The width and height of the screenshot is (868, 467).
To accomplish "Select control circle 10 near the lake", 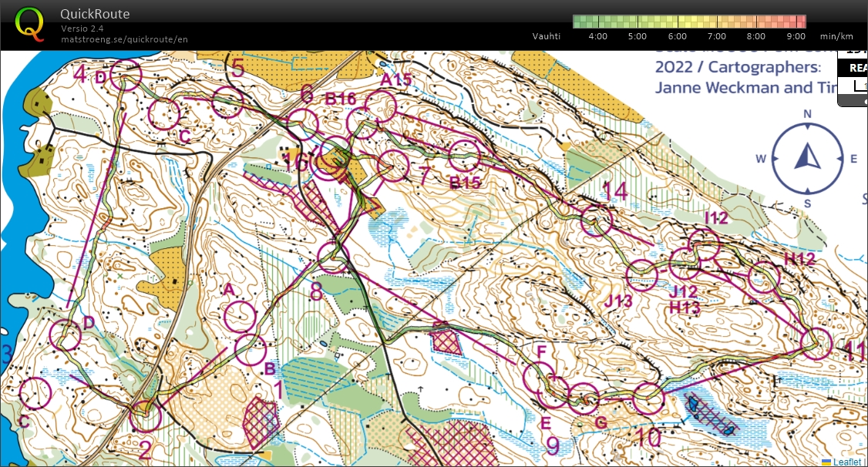I will (648, 398).
